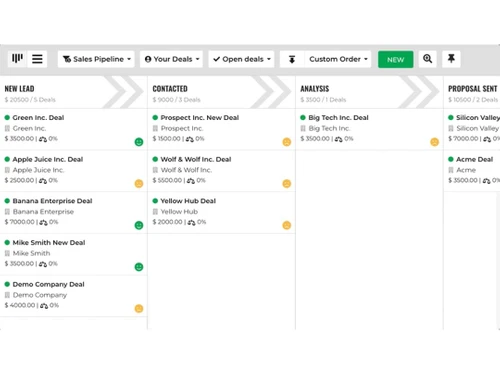Click the $ 3500.00 amount on Mike Smith deal
The height and width of the screenshot is (375, 500).
tap(19, 264)
